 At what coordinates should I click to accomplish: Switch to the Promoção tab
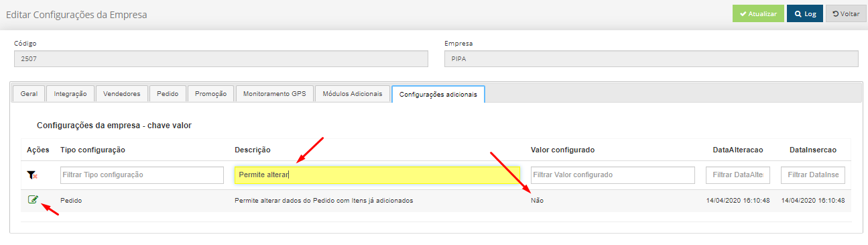(210, 94)
